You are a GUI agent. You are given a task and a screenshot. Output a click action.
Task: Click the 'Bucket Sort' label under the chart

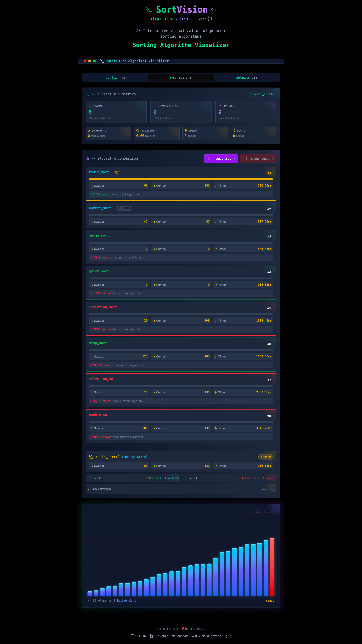[x=126, y=600]
